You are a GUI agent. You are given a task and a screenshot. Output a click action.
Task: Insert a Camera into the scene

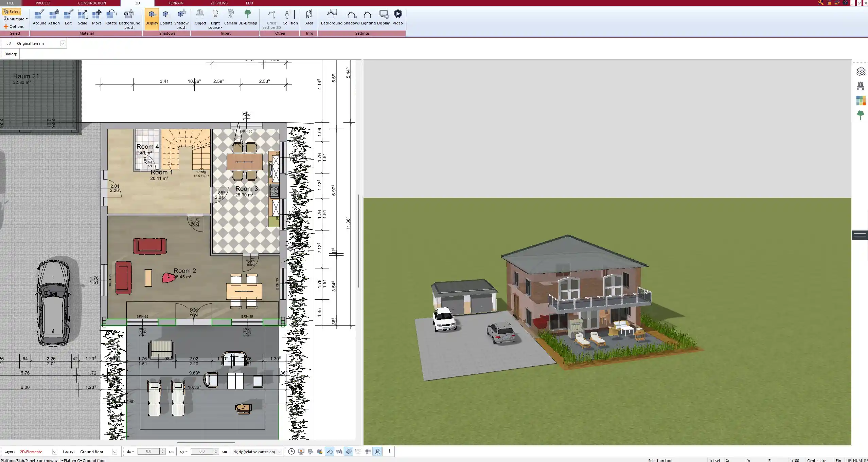[230, 17]
